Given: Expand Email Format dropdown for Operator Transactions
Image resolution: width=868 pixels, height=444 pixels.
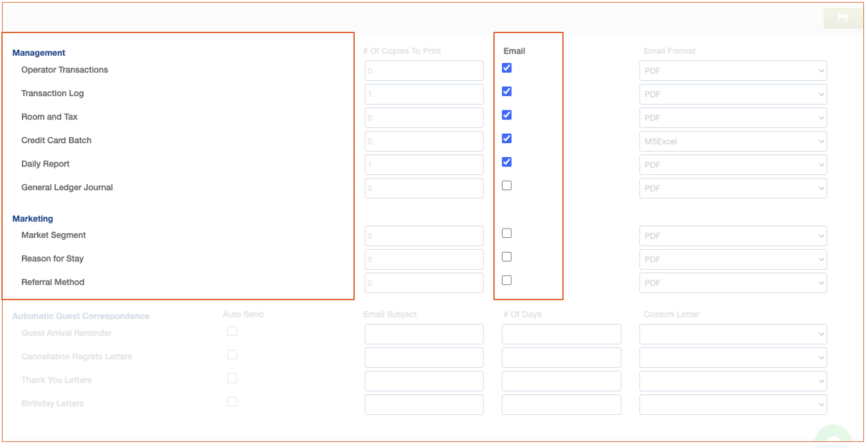Looking at the screenshot, I should [x=733, y=71].
